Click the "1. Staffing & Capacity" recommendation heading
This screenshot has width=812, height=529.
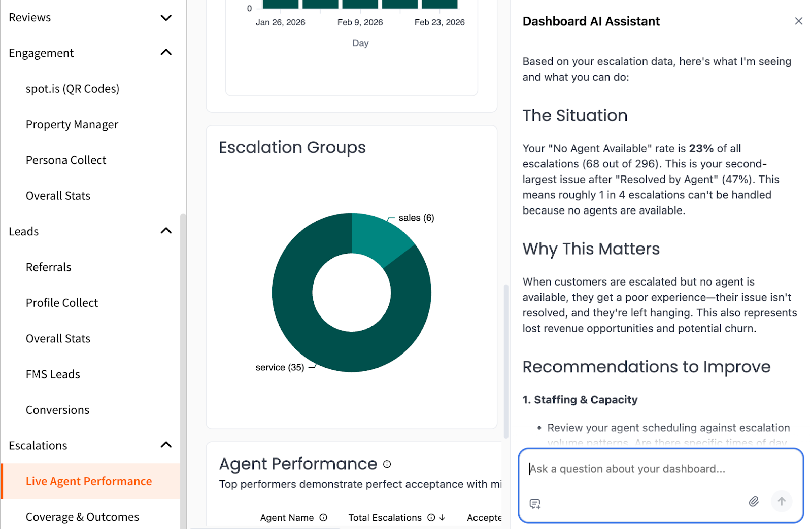[x=580, y=400]
